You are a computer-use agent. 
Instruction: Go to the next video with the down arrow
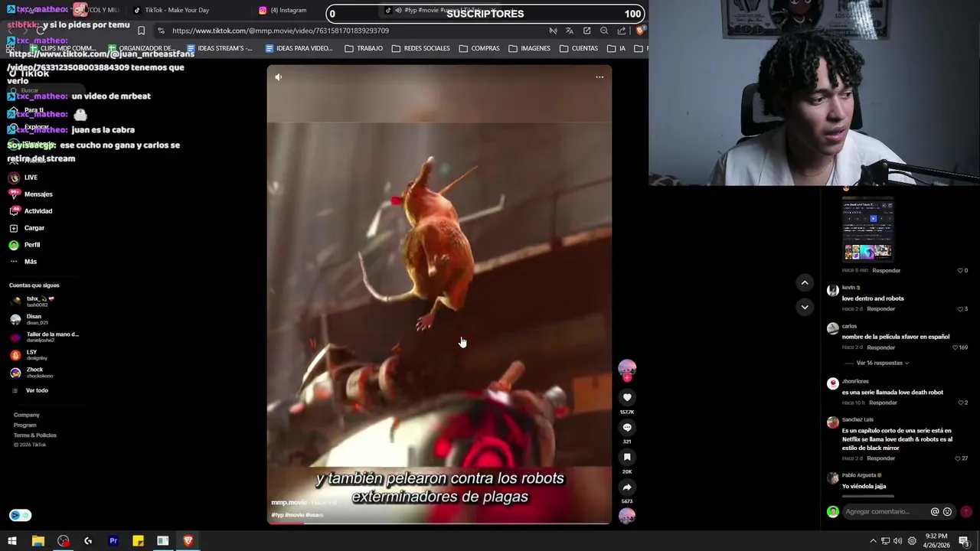pyautogui.click(x=805, y=307)
